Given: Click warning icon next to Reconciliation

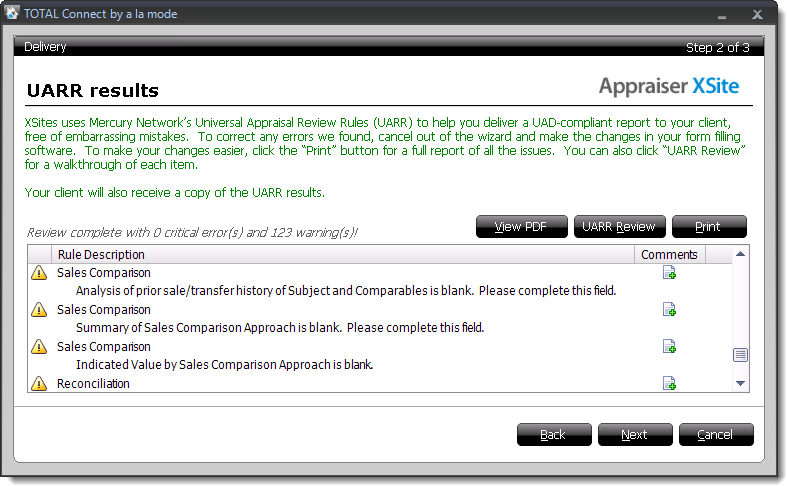Looking at the screenshot, I should coord(39,384).
